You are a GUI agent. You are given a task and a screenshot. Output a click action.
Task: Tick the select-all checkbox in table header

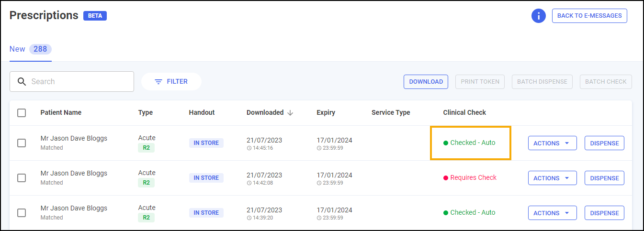pos(22,113)
